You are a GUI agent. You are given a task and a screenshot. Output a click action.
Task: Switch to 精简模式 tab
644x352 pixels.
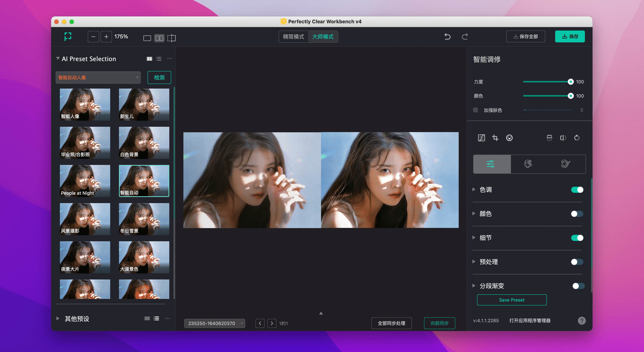click(293, 36)
